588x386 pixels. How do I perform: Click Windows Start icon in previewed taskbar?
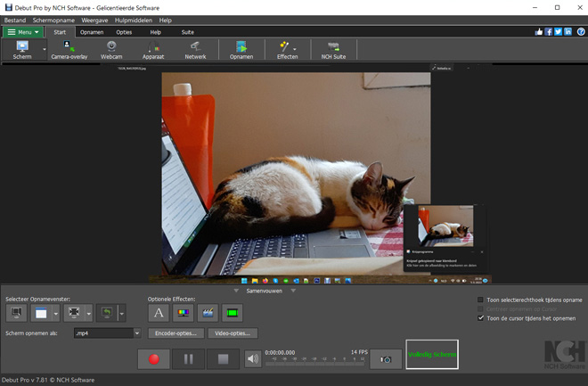[244, 281]
